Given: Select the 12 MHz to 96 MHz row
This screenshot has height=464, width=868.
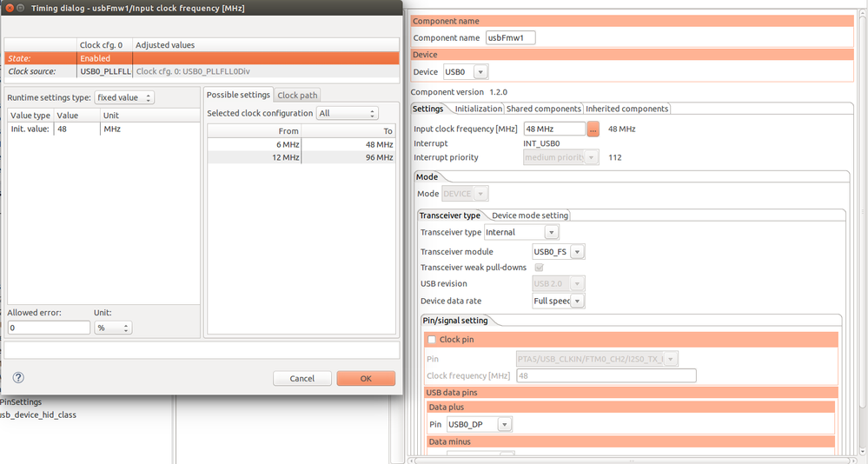Looking at the screenshot, I should coord(301,157).
